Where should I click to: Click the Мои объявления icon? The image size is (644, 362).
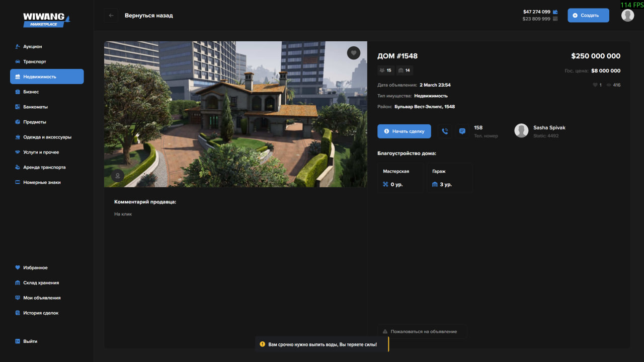pyautogui.click(x=18, y=298)
